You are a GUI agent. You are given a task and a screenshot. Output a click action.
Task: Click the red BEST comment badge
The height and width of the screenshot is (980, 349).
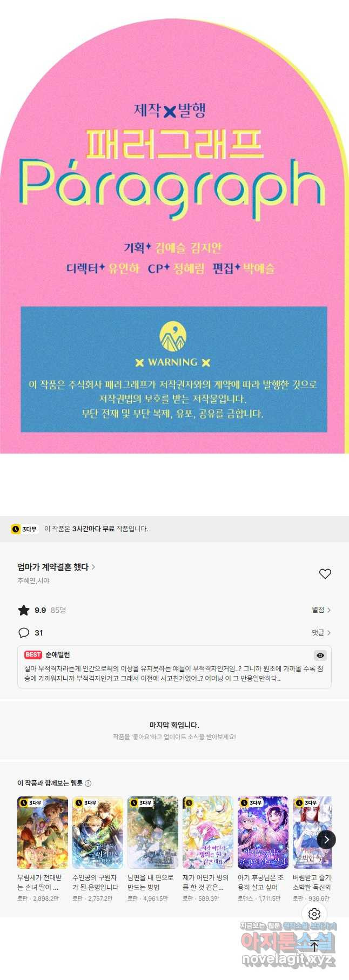33,654
